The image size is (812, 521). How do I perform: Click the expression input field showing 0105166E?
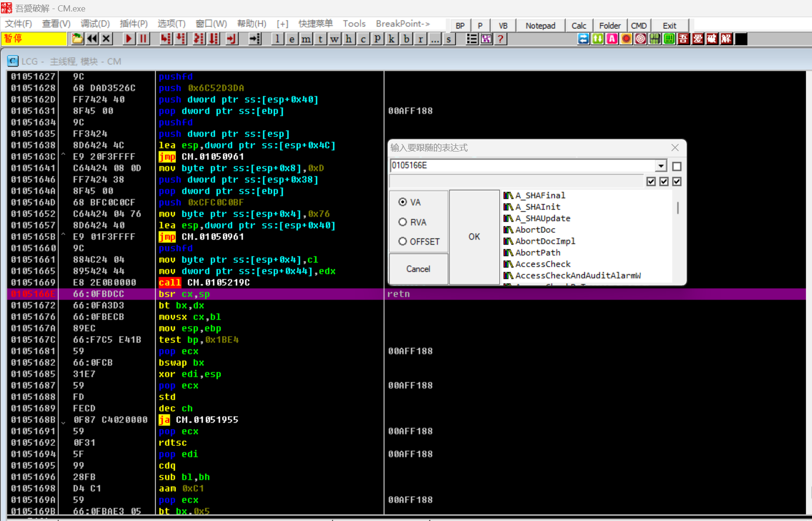click(x=523, y=165)
